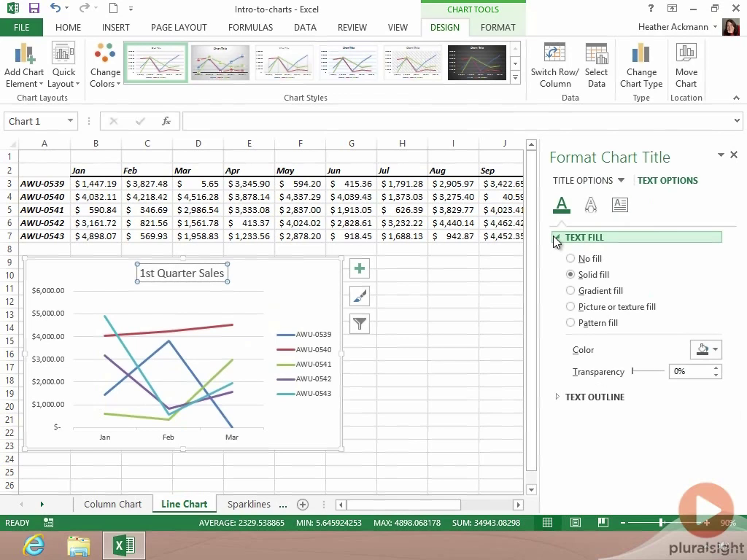Open the INSERT ribbon tab
This screenshot has width=747, height=560.
(x=115, y=28)
